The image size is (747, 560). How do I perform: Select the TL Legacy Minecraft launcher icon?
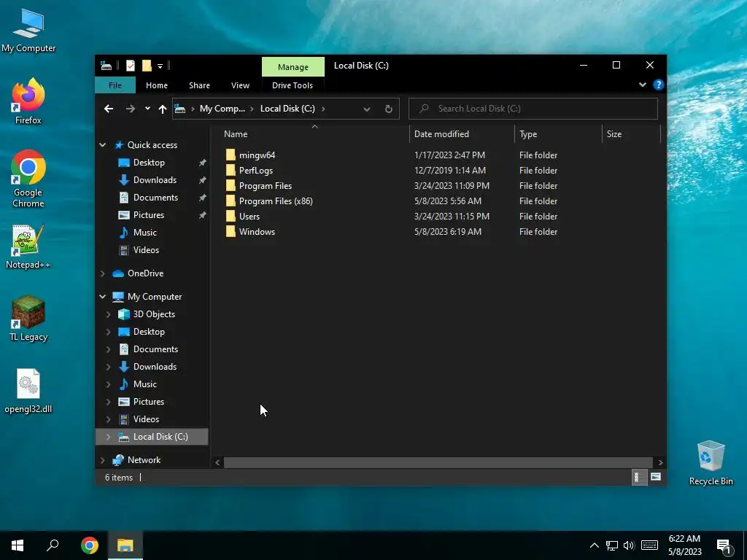(x=28, y=318)
